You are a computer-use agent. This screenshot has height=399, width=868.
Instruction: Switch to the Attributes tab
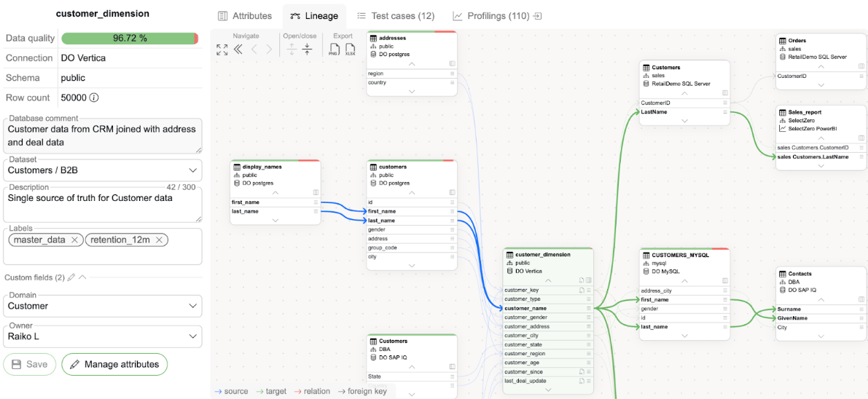point(245,15)
